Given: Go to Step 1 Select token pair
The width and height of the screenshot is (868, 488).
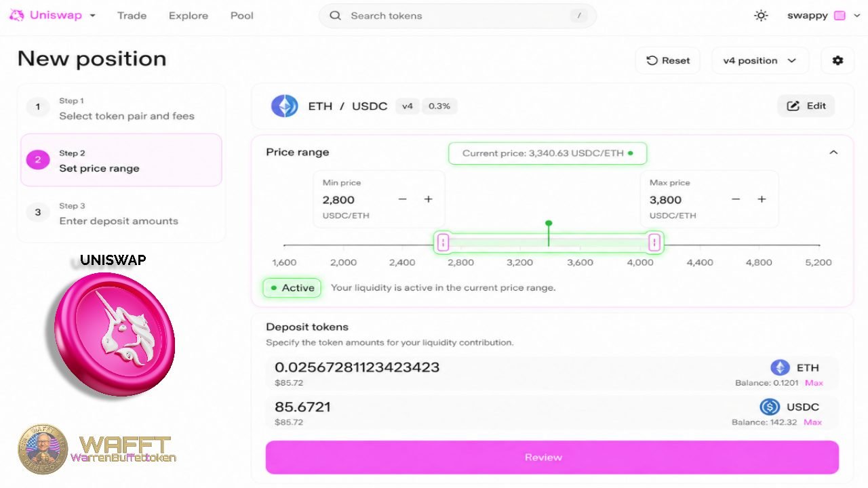Looking at the screenshot, I should (x=121, y=108).
